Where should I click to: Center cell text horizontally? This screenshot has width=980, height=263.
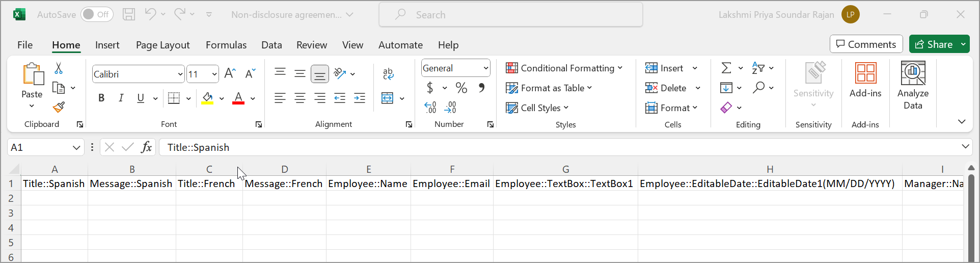[x=300, y=98]
